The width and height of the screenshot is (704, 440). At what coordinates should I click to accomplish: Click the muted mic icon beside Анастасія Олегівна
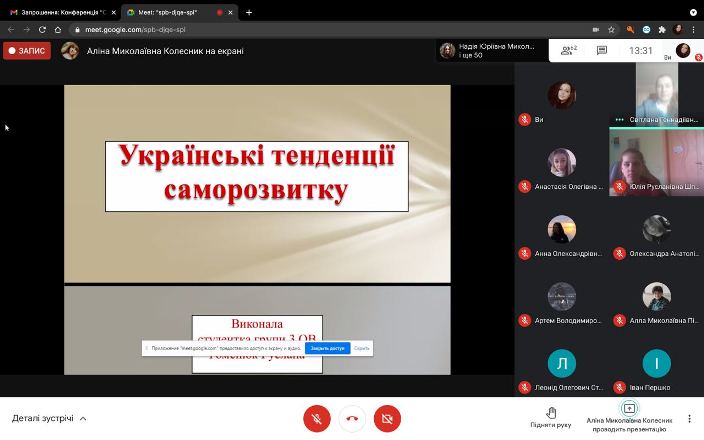[524, 186]
